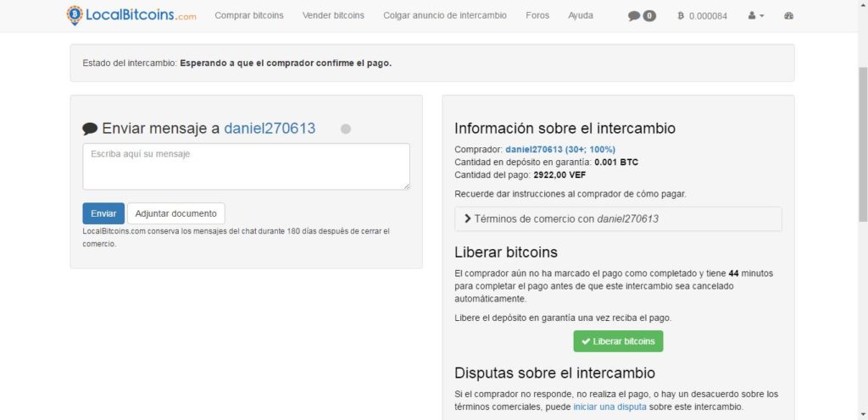Go to Comprar bitcoins
The height and width of the screenshot is (420, 868).
(x=249, y=15)
